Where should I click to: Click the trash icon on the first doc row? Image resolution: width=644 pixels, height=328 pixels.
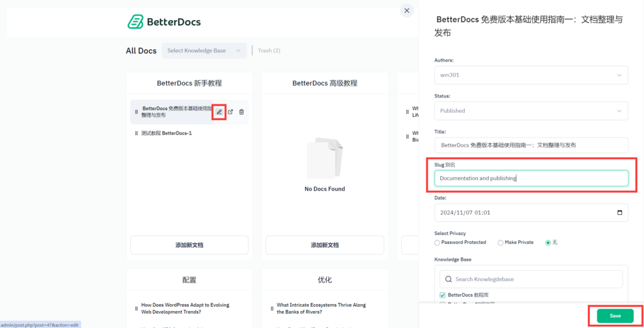(x=241, y=112)
